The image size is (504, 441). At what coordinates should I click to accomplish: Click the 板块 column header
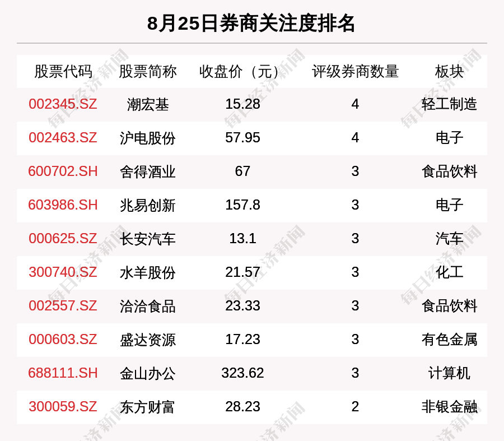click(x=449, y=71)
